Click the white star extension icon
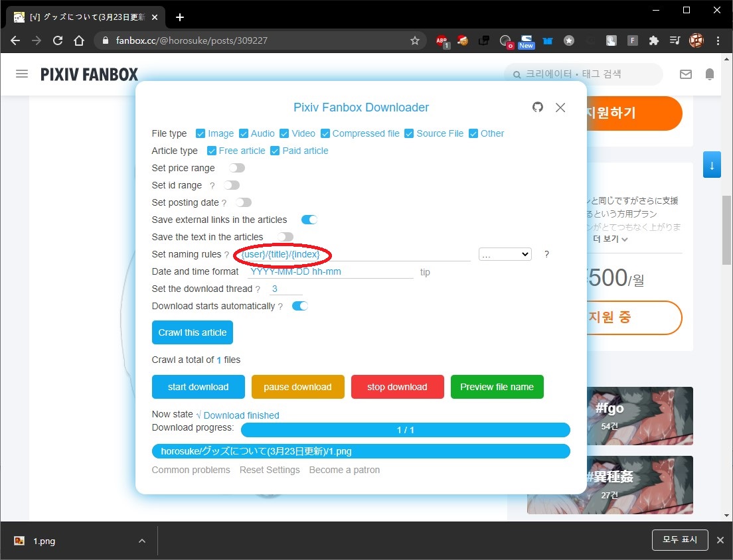This screenshot has height=560, width=733. 569,40
